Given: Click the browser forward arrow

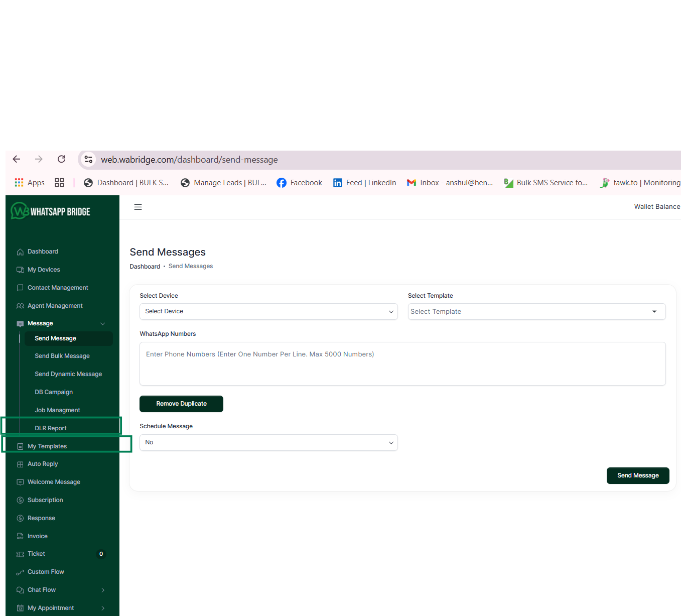Looking at the screenshot, I should point(39,159).
